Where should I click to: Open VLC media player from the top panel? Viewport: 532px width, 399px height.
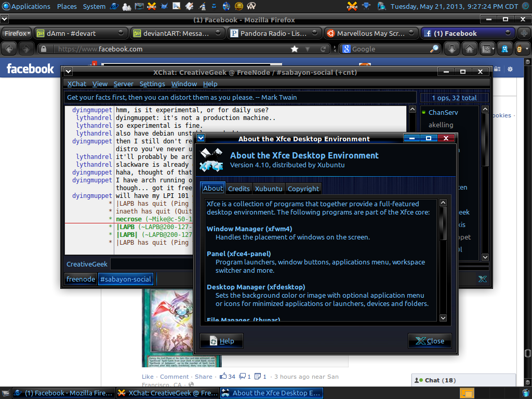(x=214, y=7)
